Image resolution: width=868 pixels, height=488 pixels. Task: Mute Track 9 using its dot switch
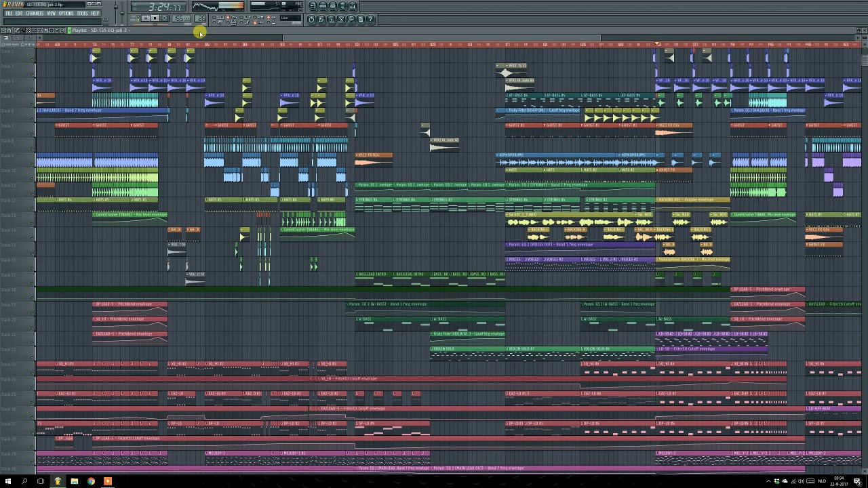point(32,163)
